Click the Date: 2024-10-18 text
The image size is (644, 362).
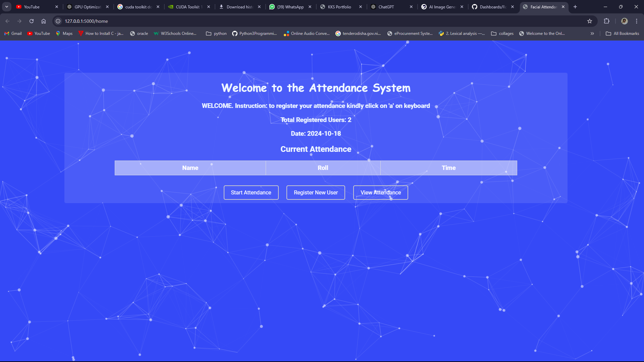(x=316, y=133)
